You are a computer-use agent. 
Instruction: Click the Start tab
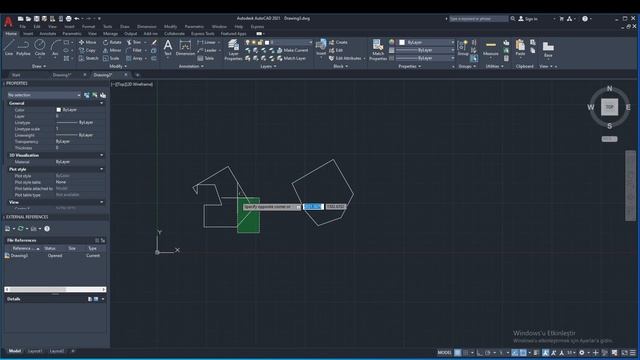[16, 75]
